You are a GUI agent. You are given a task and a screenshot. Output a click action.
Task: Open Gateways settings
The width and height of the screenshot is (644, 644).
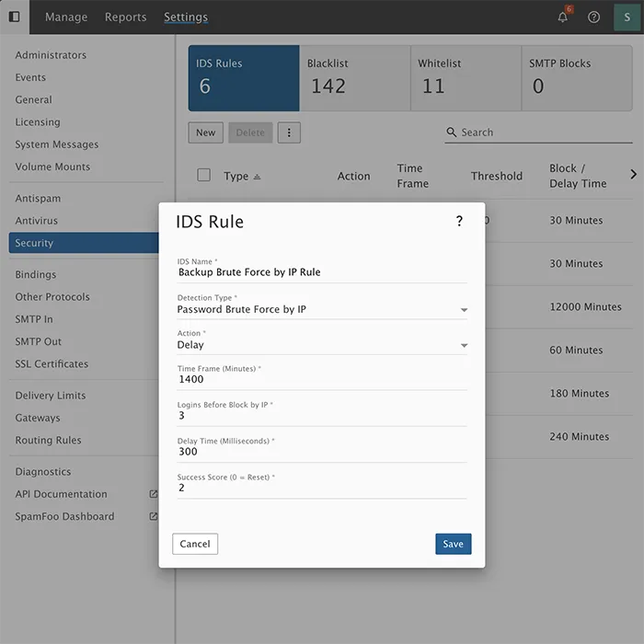(38, 418)
